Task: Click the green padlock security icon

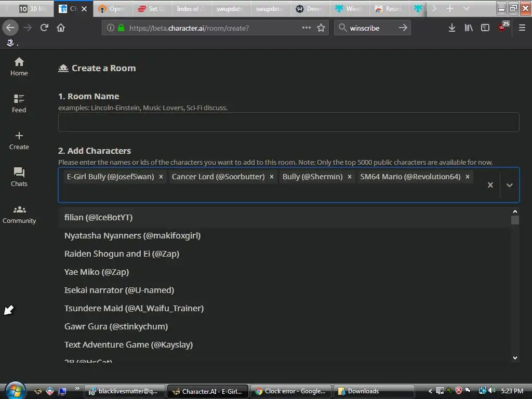Action: tap(121, 28)
